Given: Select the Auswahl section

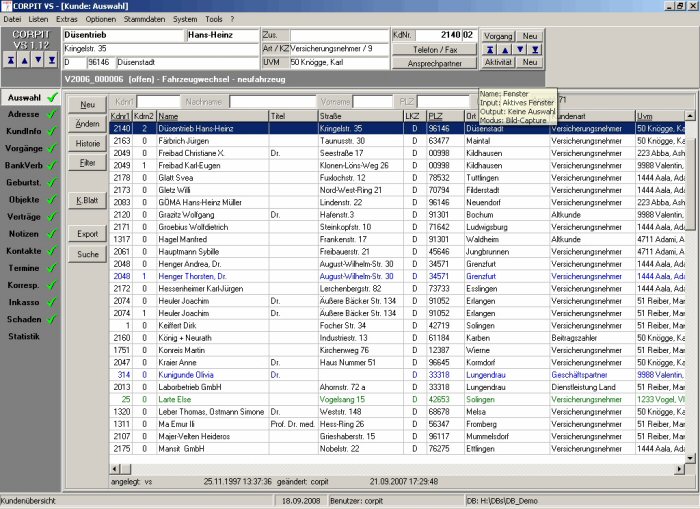Looking at the screenshot, I should [x=30, y=97].
